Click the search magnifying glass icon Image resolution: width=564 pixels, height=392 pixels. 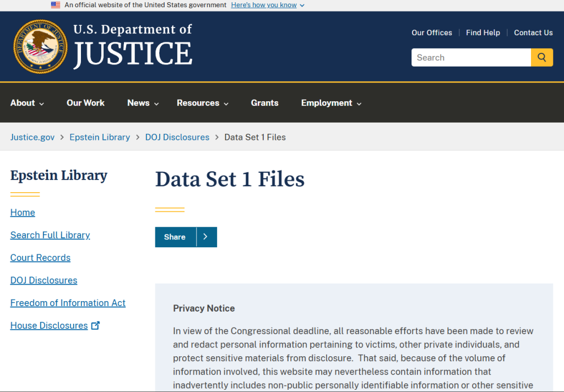[x=542, y=57]
